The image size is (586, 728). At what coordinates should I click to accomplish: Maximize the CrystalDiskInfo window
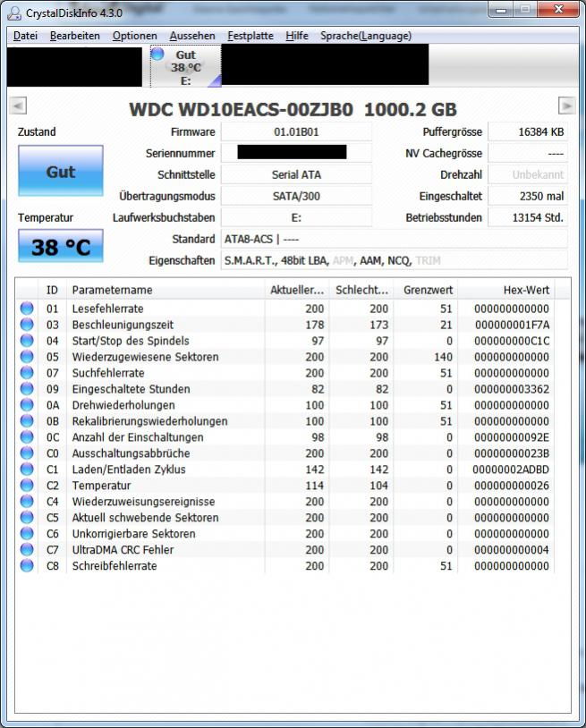click(x=524, y=9)
